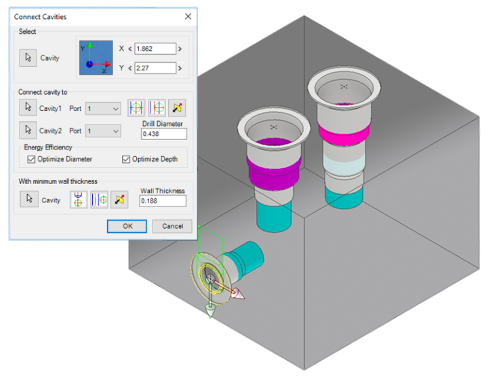Increase X value with the right arrow
The width and height of the screenshot is (490, 379).
pos(180,49)
